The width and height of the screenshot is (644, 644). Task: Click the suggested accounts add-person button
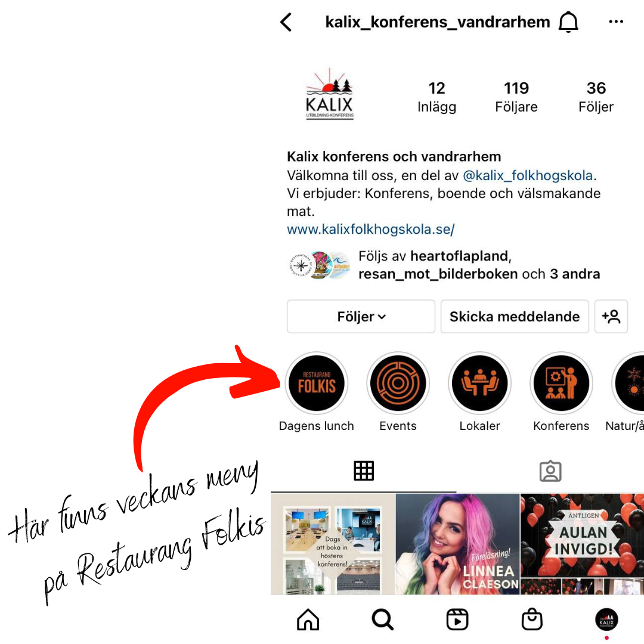point(611,317)
